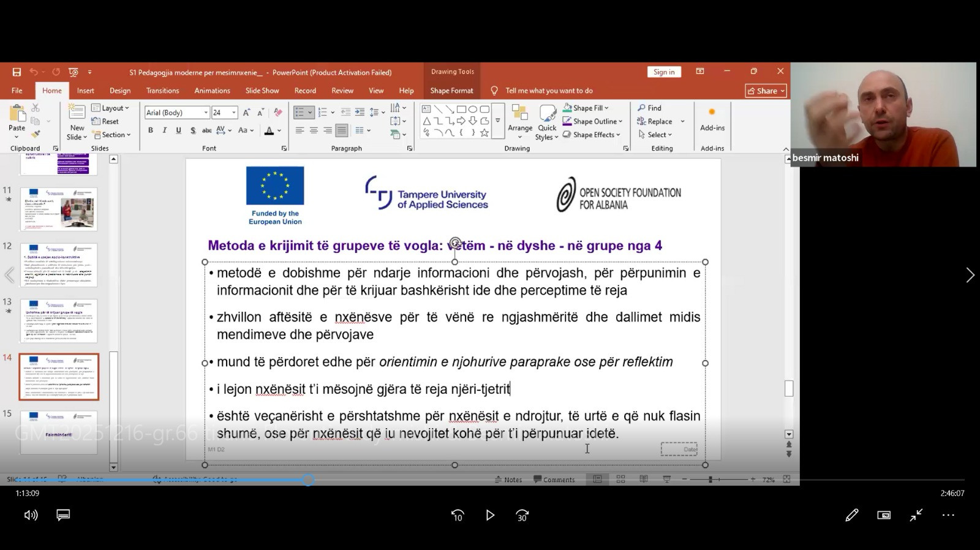
Task: Open the Shape Outline dropdown
Action: 593,121
